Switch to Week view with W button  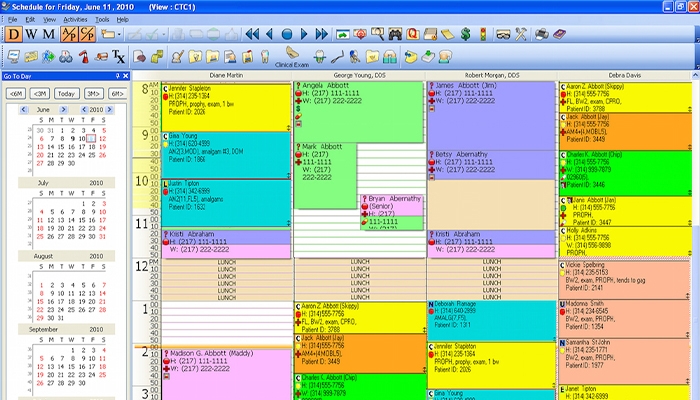tap(31, 34)
